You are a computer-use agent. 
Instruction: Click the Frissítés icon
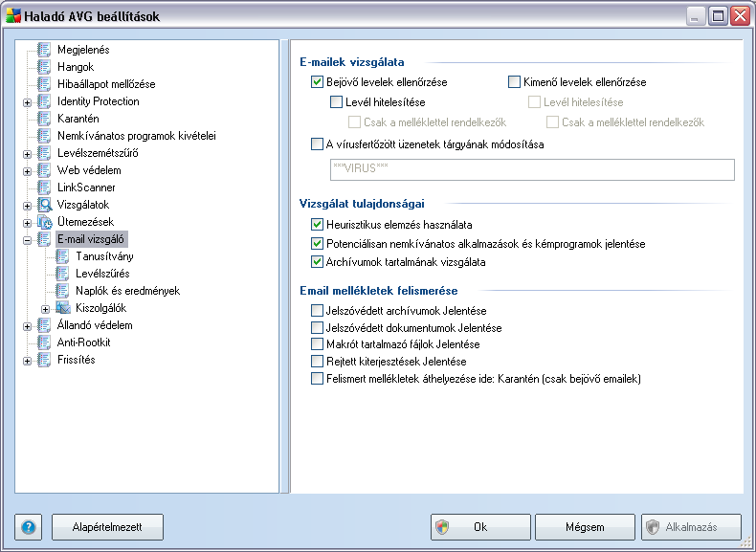pyautogui.click(x=44, y=360)
